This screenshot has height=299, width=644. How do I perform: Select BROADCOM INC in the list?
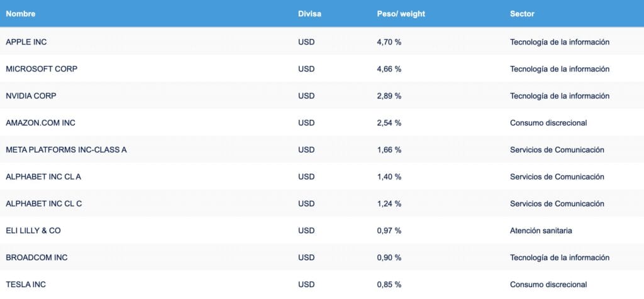click(36, 258)
